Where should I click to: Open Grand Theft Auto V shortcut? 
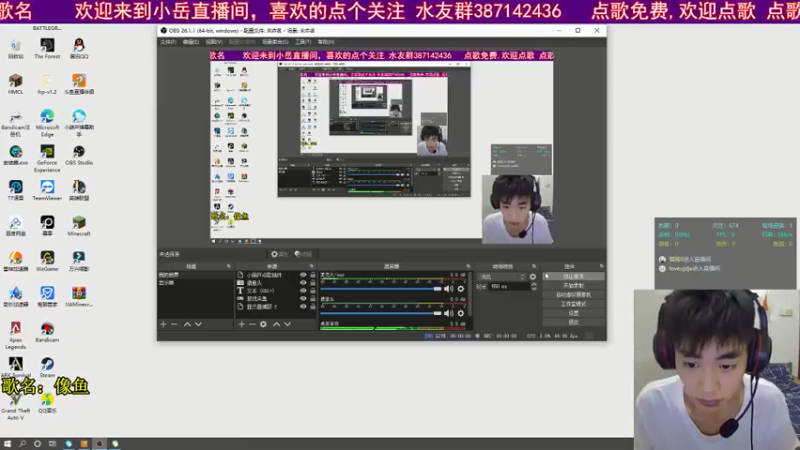tap(15, 407)
